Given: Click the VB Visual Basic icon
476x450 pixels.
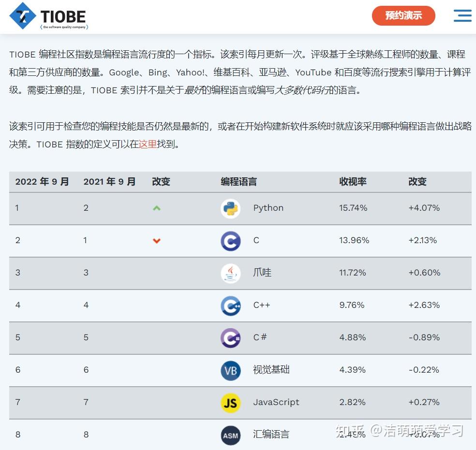Looking at the screenshot, I should pyautogui.click(x=231, y=371).
